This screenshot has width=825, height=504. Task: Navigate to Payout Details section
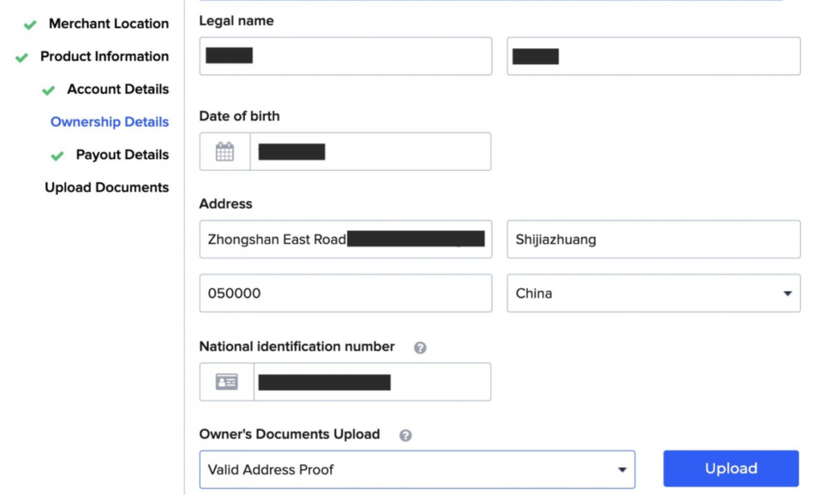[x=122, y=155]
